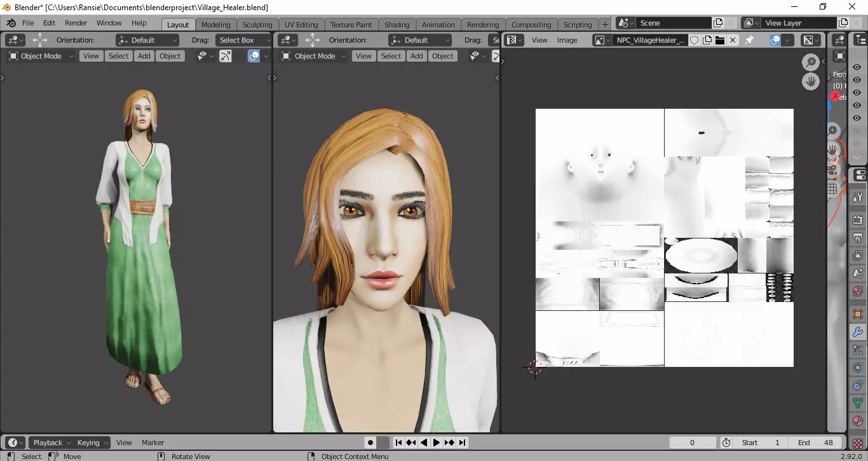This screenshot has width=868, height=461.
Task: Click Select button in left viewport header
Action: [x=118, y=56]
